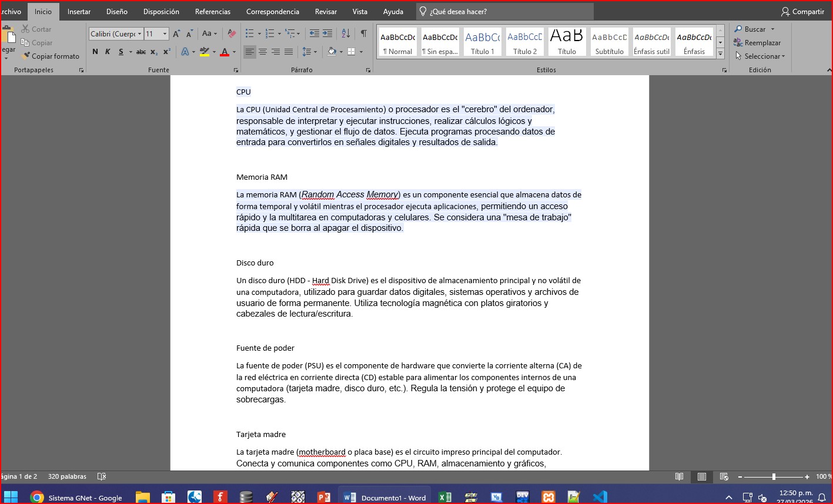Click the sort A-Z icon

coord(346,34)
